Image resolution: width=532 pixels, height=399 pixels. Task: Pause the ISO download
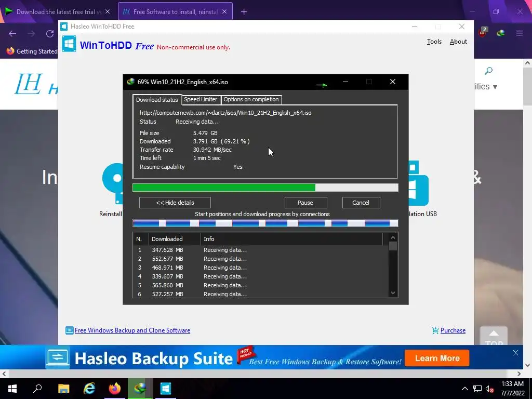(x=305, y=203)
